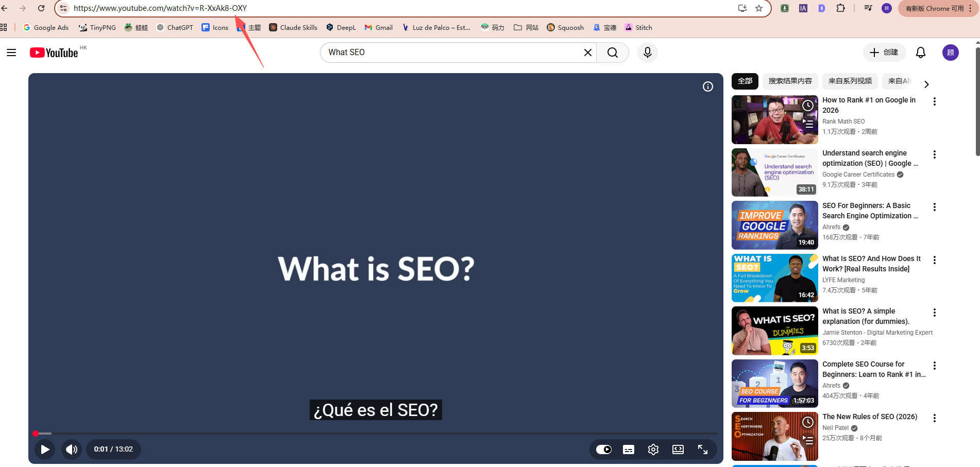
Task: Open the YouTube hamburger guide menu
Action: coord(11,53)
